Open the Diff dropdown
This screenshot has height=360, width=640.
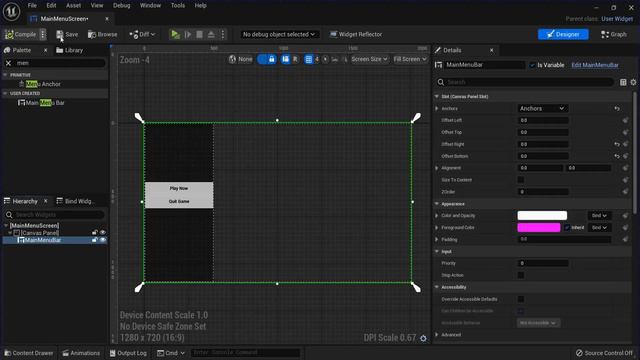tap(142, 35)
